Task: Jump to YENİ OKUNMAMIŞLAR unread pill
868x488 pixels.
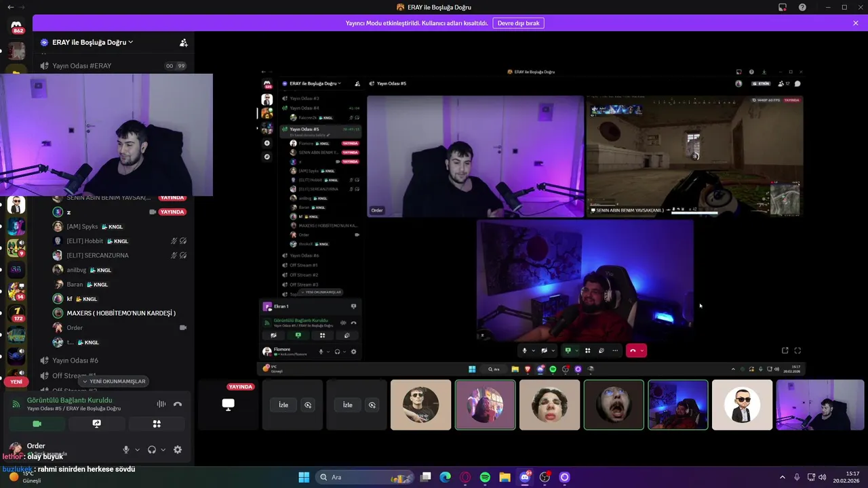Action: (113, 381)
